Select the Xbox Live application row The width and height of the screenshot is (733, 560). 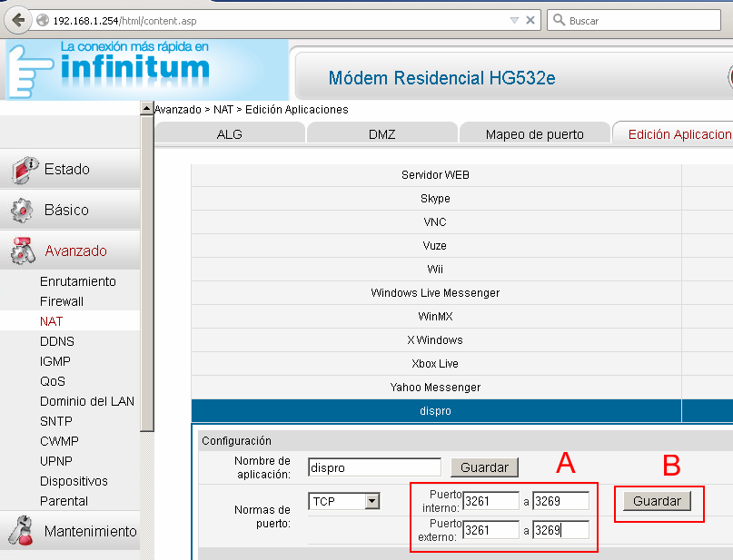coord(436,364)
